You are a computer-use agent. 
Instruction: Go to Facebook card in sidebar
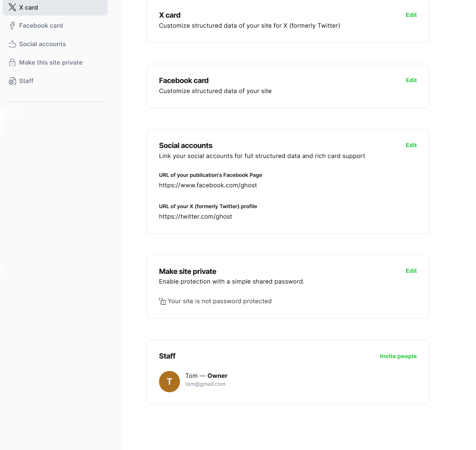pyautogui.click(x=41, y=26)
